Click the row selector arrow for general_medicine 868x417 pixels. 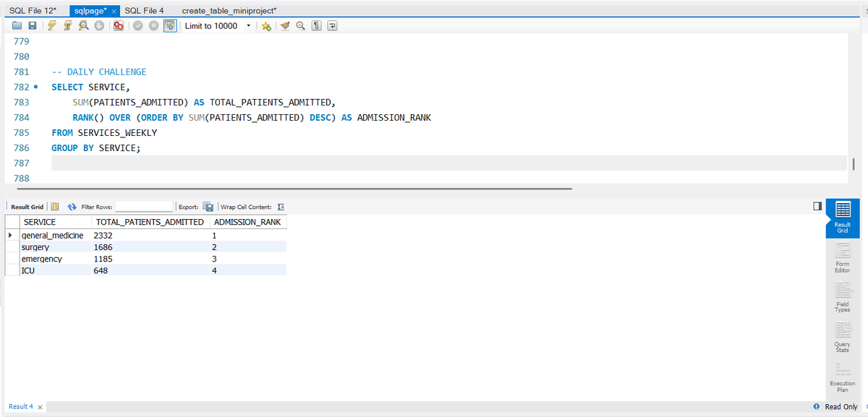[12, 236]
